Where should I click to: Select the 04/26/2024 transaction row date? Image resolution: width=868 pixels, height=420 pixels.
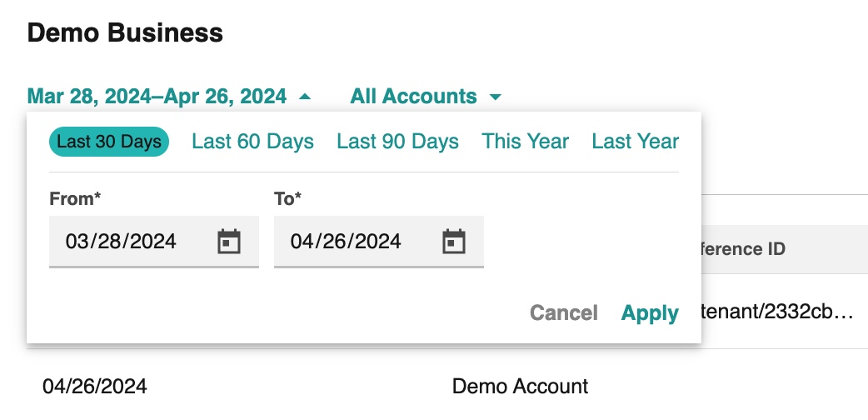coord(95,386)
